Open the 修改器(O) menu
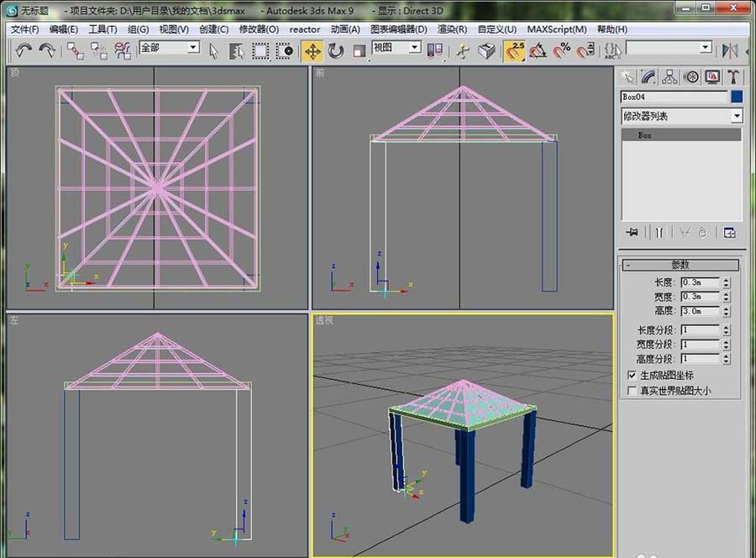Viewport: 756px width, 558px height. 259,29
